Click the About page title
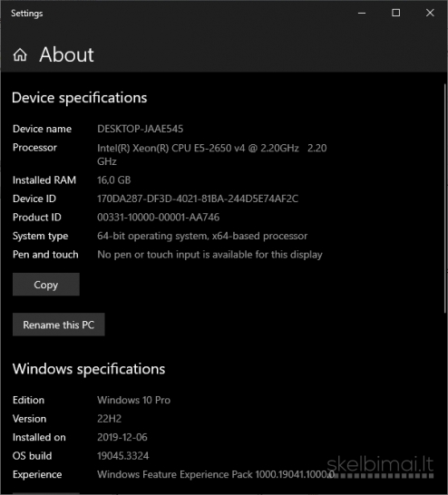 click(x=66, y=54)
